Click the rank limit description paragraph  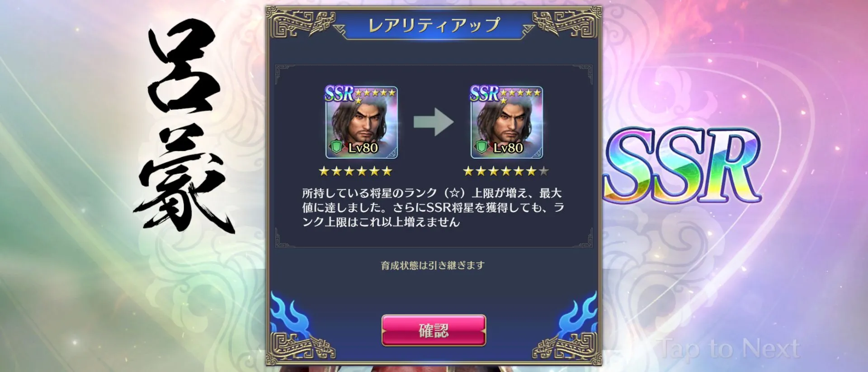433,207
